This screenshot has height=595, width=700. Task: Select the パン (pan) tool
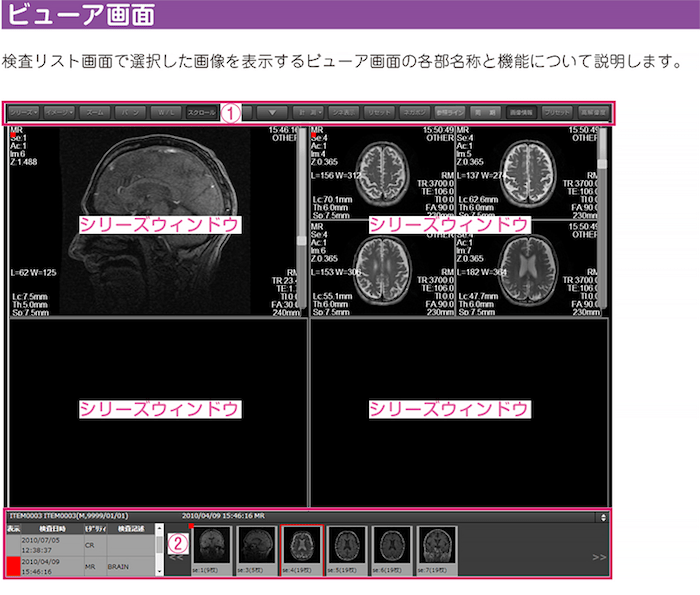point(130,113)
